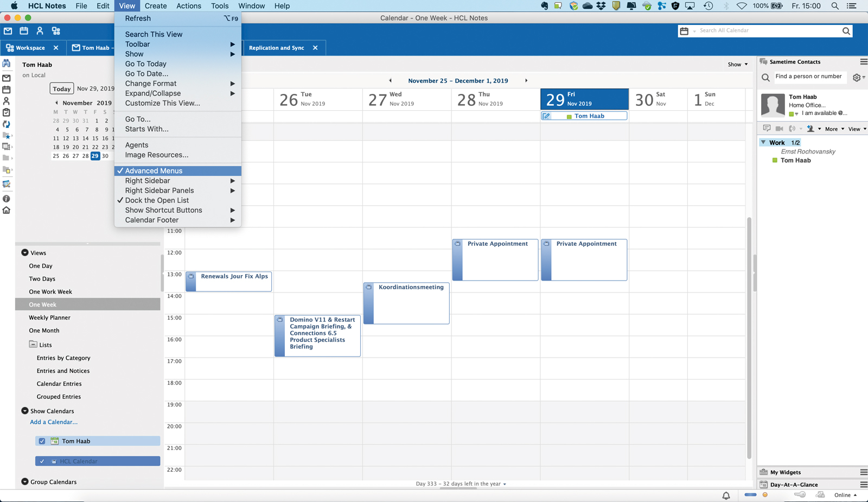868x502 pixels.
Task: Open the Koordinationsmeeting calendar entry
Action: click(406, 303)
